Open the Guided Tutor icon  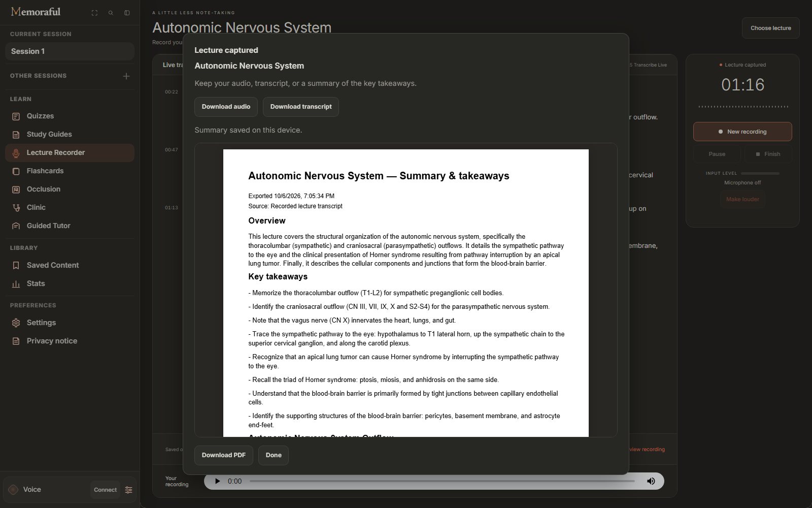(16, 226)
